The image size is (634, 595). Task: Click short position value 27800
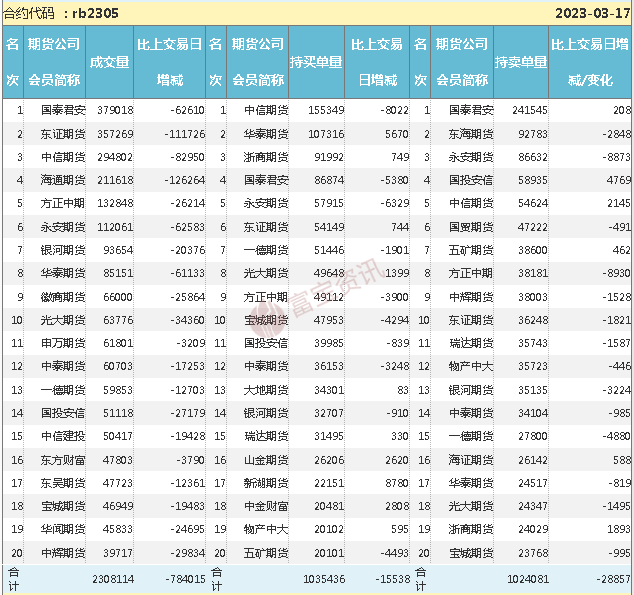click(533, 436)
